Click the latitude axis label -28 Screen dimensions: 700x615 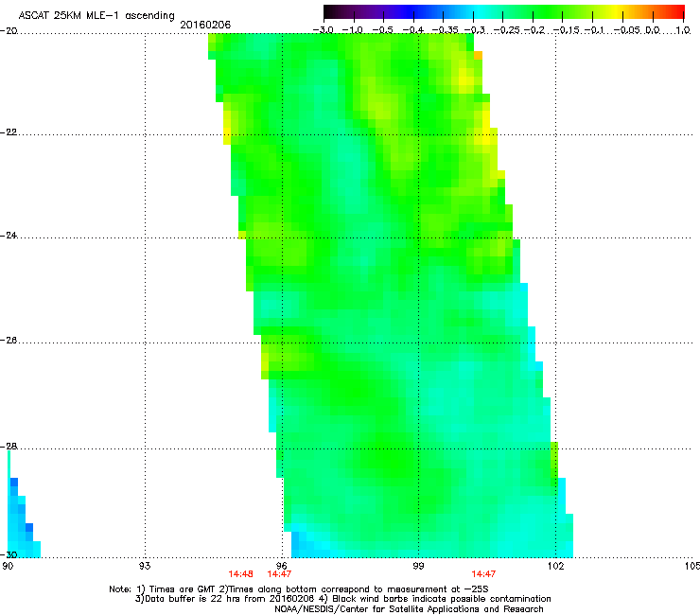(x=9, y=447)
